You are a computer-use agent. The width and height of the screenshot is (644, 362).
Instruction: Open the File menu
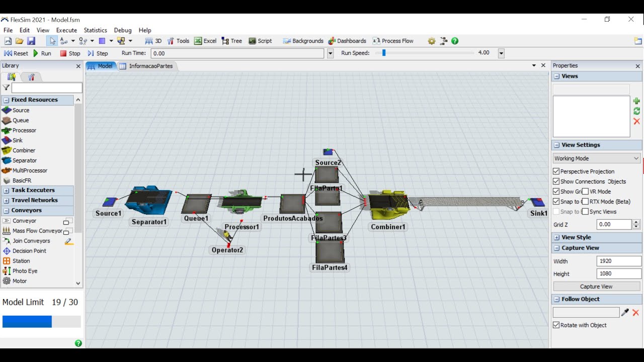coord(8,30)
